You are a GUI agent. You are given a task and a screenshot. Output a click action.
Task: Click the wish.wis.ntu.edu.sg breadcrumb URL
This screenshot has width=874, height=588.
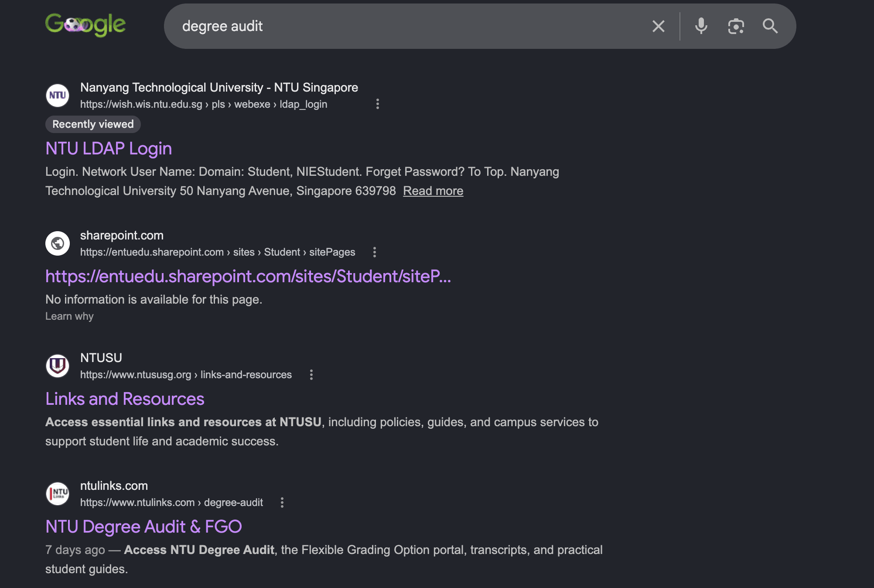point(204,104)
